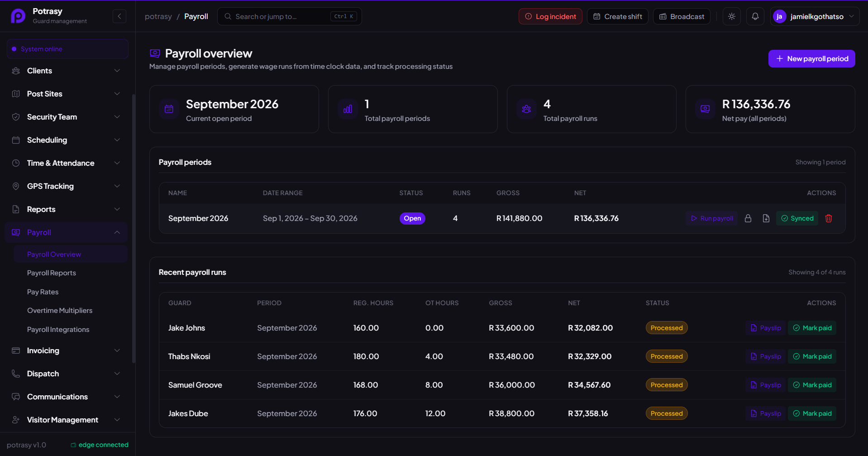Click the Potrasy logo icon
Screen dimensions: 868x456
click(18, 16)
